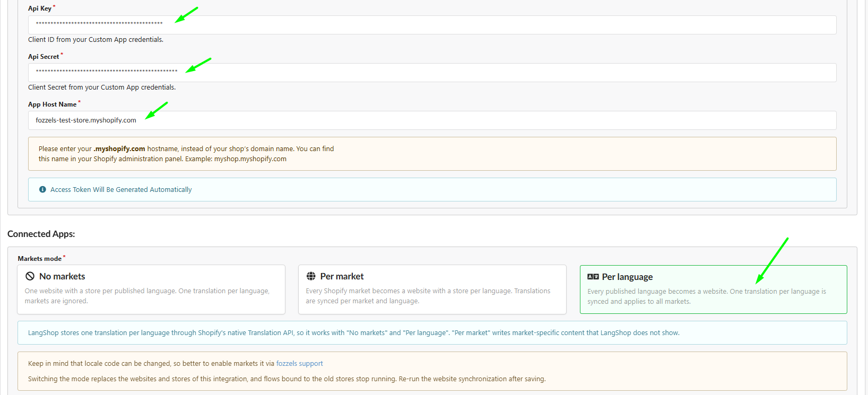Select the No markets mode card
Image resolution: width=868 pixels, height=395 pixels.
point(151,289)
